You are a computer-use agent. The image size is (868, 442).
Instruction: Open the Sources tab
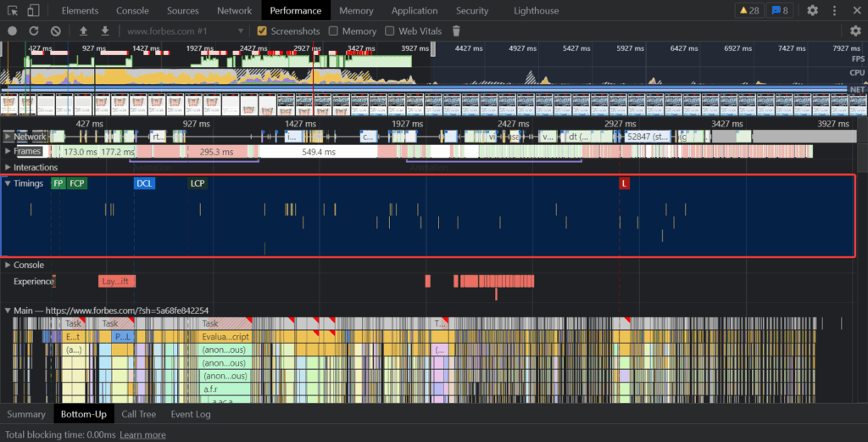pyautogui.click(x=183, y=10)
